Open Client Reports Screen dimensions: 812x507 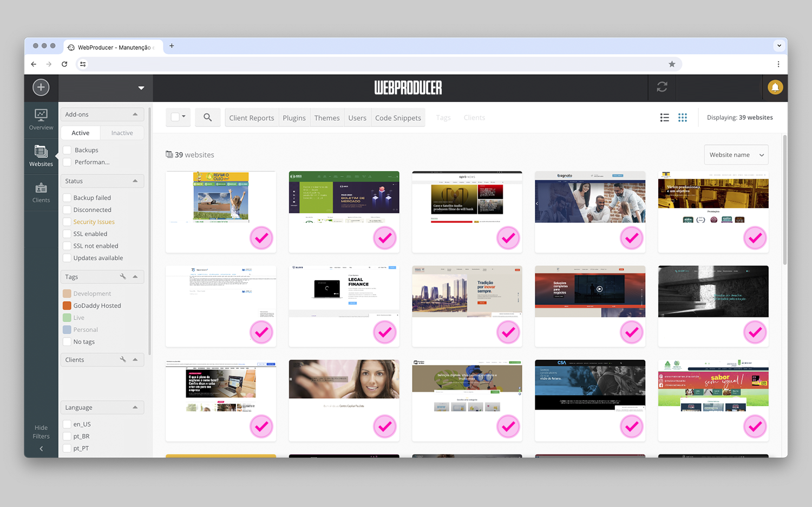(x=252, y=118)
